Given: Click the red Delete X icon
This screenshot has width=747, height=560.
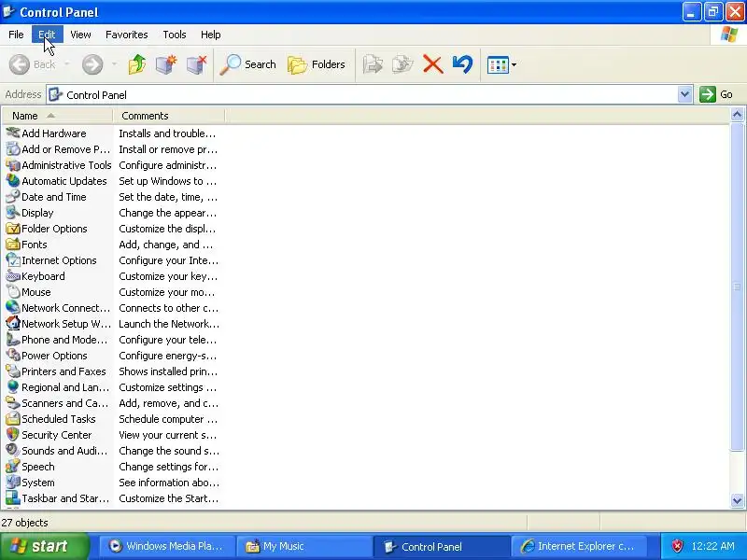Looking at the screenshot, I should point(432,64).
